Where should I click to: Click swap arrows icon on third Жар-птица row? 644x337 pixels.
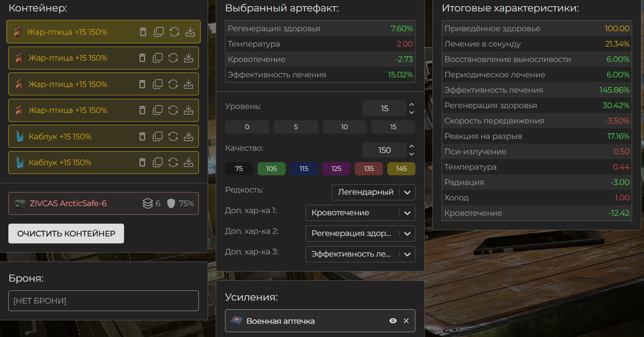[173, 84]
